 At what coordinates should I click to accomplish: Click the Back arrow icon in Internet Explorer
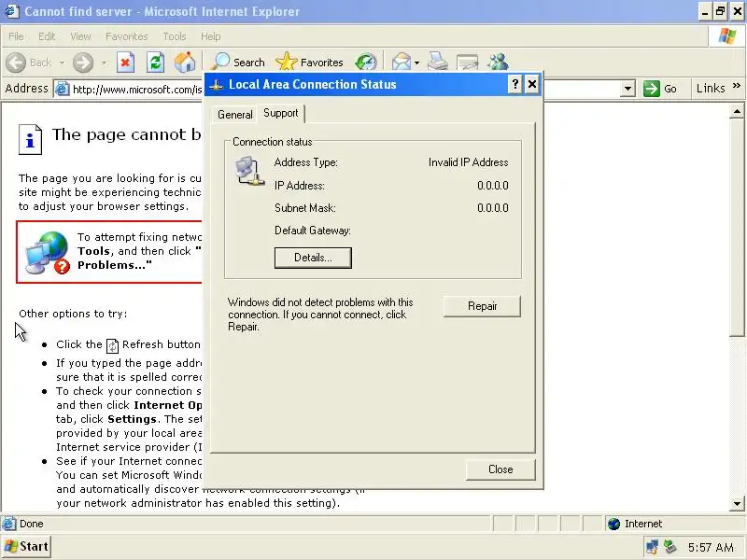tap(16, 63)
